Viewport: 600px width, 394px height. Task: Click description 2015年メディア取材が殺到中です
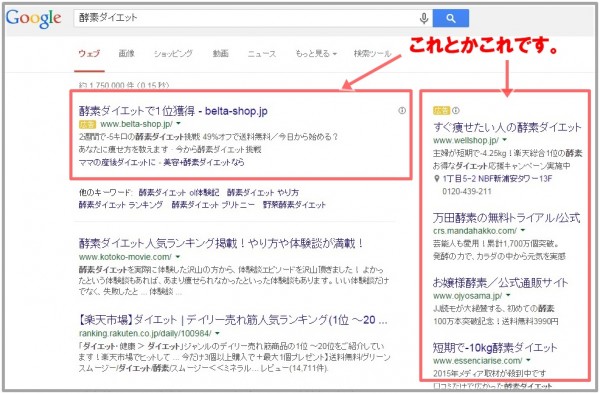[x=489, y=373]
